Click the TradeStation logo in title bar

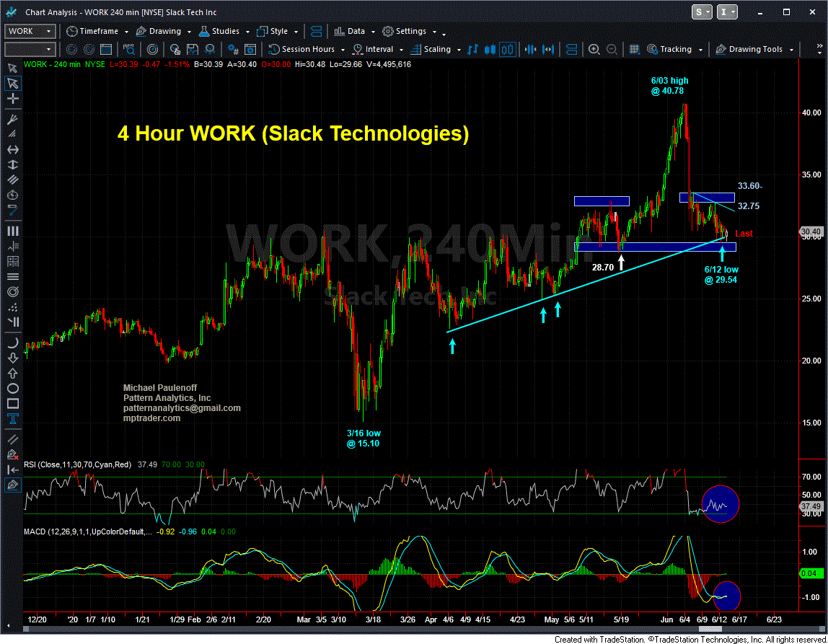click(12, 12)
